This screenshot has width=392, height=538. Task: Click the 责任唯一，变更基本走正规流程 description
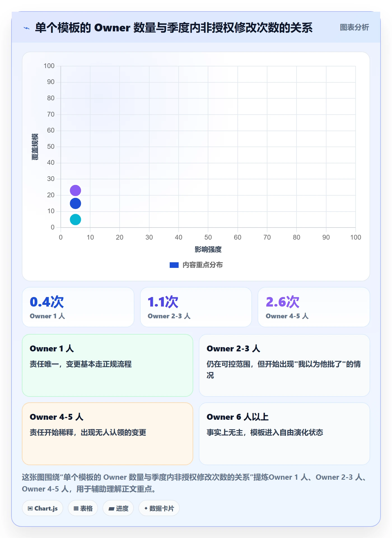click(x=81, y=364)
